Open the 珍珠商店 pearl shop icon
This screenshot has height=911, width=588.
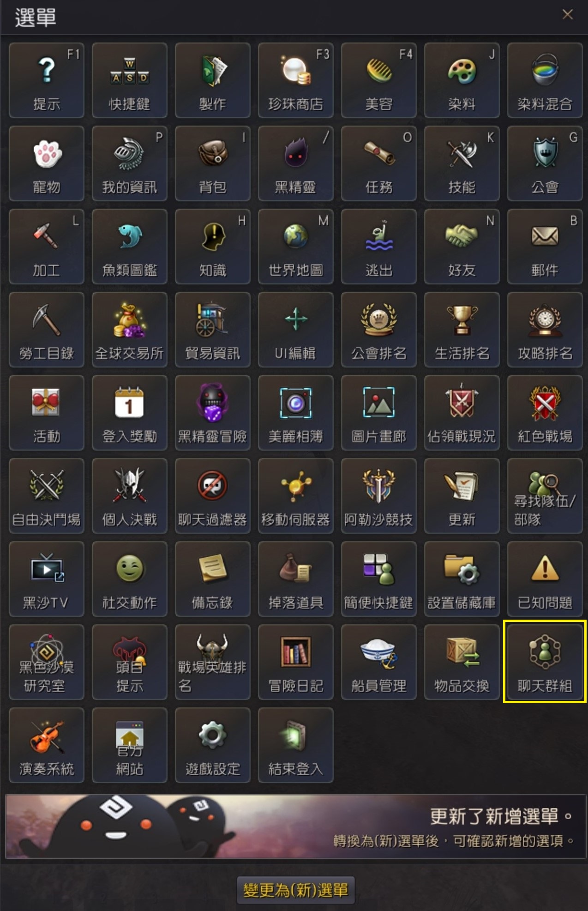[295, 80]
